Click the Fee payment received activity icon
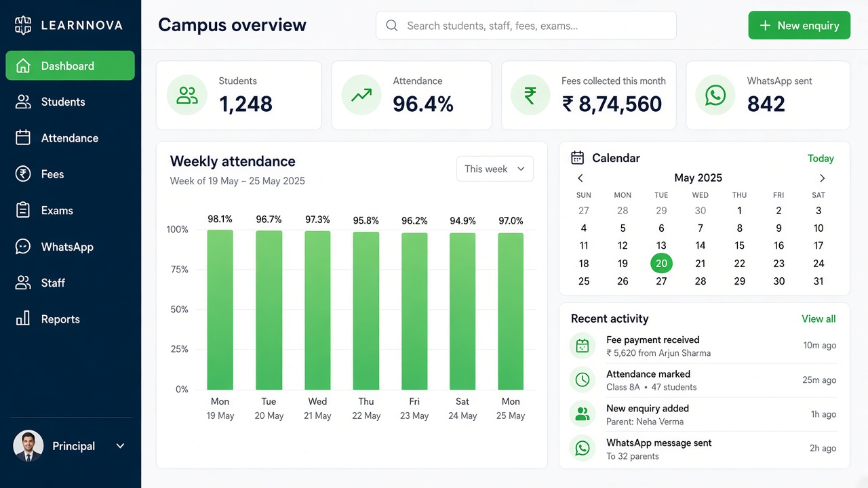Image resolution: width=868 pixels, height=488 pixels. [x=582, y=346]
